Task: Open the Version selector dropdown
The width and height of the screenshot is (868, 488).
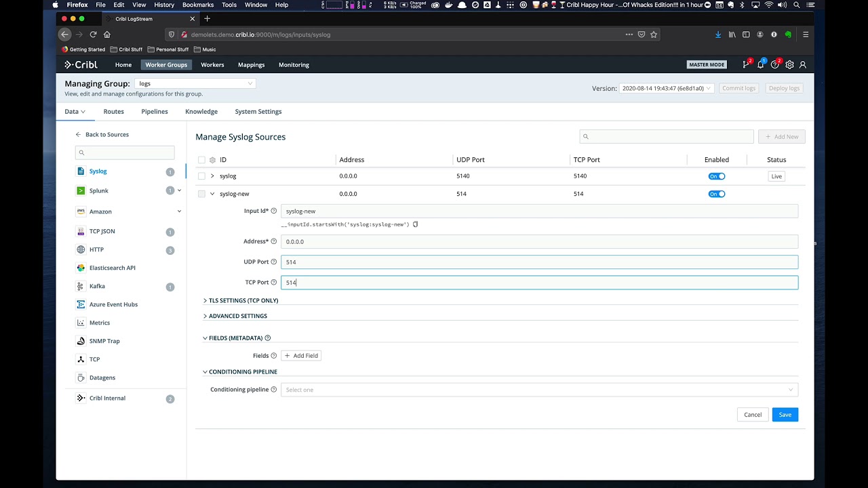Action: [667, 88]
